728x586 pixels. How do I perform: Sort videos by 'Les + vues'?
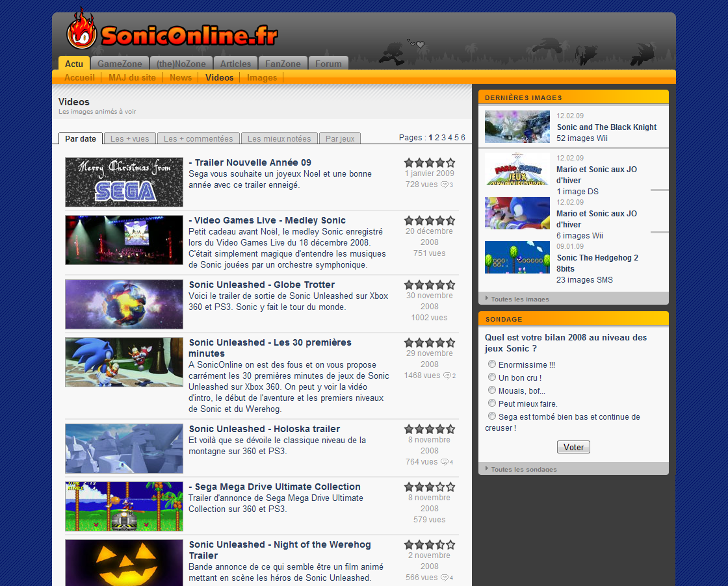tap(130, 138)
